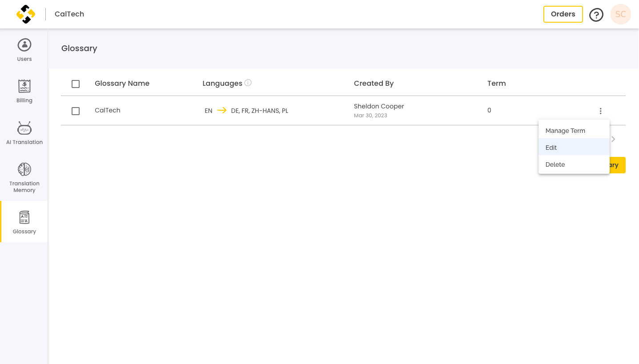Viewport: 639px width, 364px height.
Task: Toggle the select-all glossaries checkbox
Action: pyautogui.click(x=76, y=84)
